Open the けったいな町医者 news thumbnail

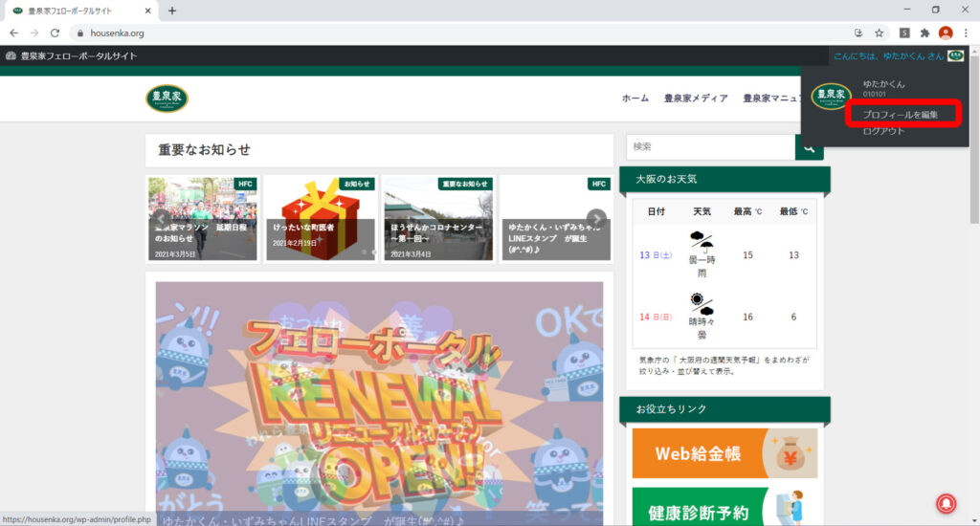pos(320,218)
